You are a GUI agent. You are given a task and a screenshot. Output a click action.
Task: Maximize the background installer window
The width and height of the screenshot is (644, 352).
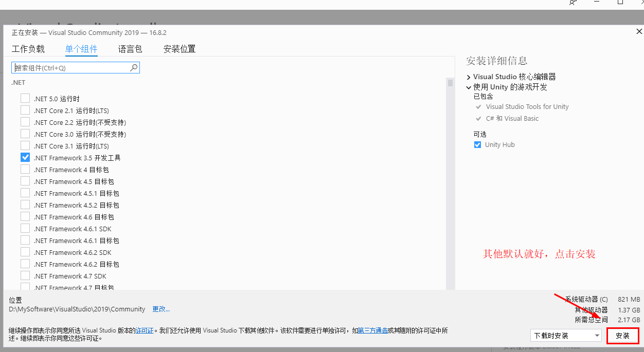pos(620,3)
